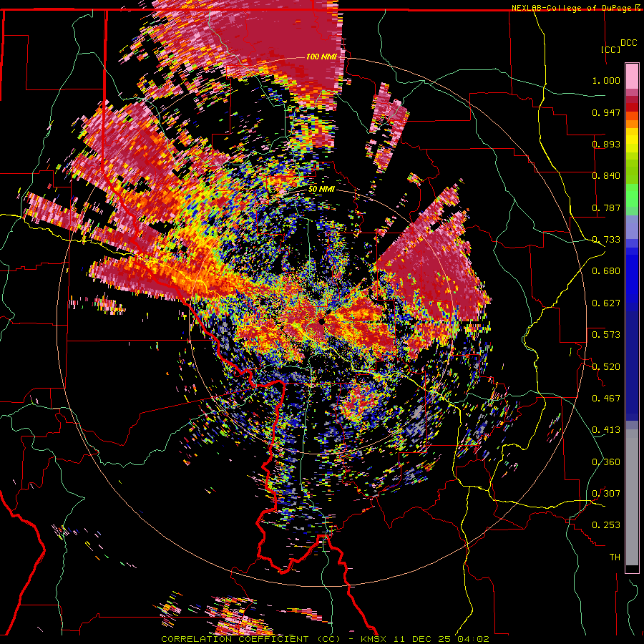Screen dimensions: 644x644
Task: Click the 0.627 value on color scale
Action: [606, 303]
